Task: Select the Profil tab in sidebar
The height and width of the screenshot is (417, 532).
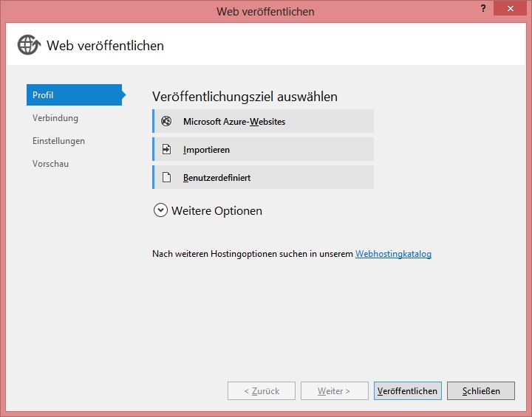Action: pyautogui.click(x=74, y=95)
